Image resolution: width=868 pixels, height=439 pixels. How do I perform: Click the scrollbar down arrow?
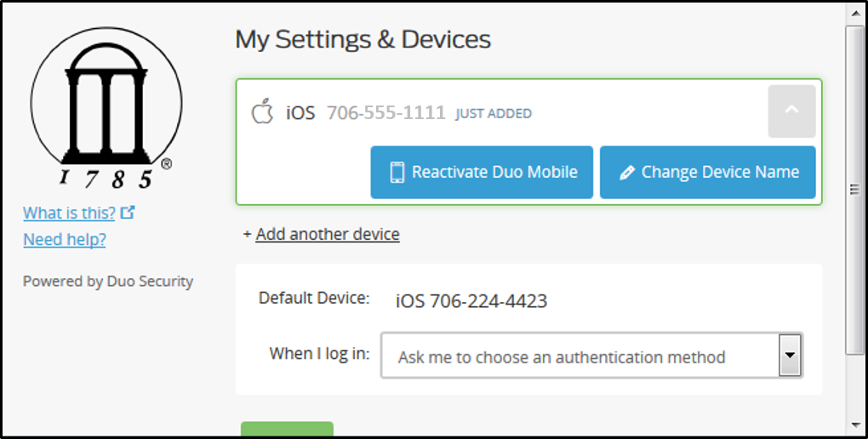855,425
